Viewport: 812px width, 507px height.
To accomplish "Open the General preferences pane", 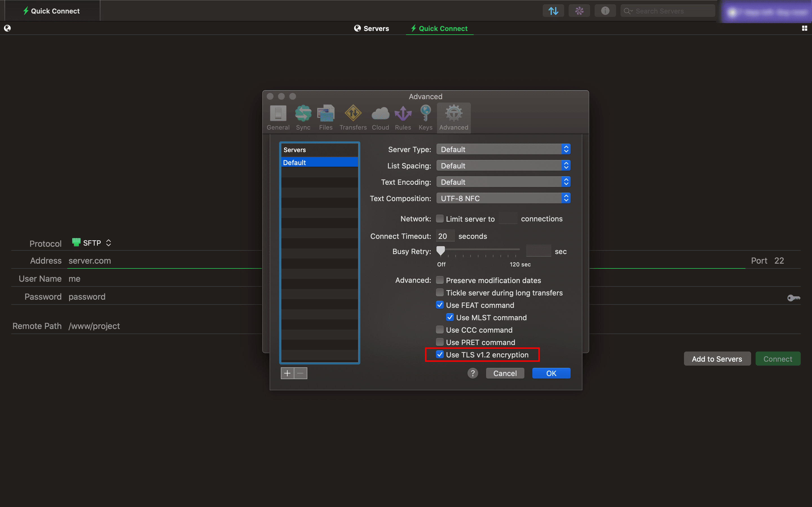I will (x=278, y=118).
